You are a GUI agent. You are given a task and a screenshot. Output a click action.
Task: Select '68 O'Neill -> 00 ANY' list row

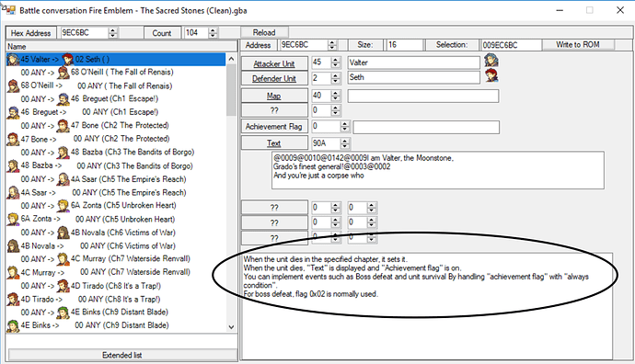tap(116, 85)
